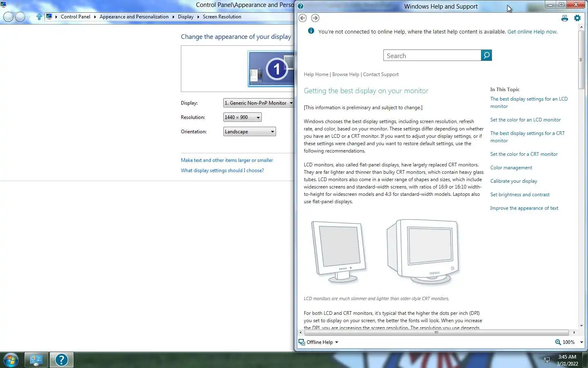Click Control Panel Back button
Viewport: 588px width, 368px height.
[8, 17]
